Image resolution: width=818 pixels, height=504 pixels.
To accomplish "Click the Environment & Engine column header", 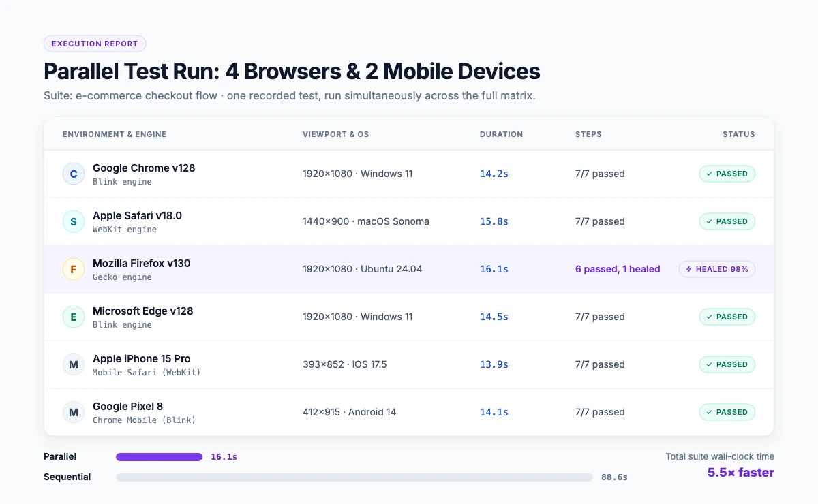I will click(x=115, y=134).
